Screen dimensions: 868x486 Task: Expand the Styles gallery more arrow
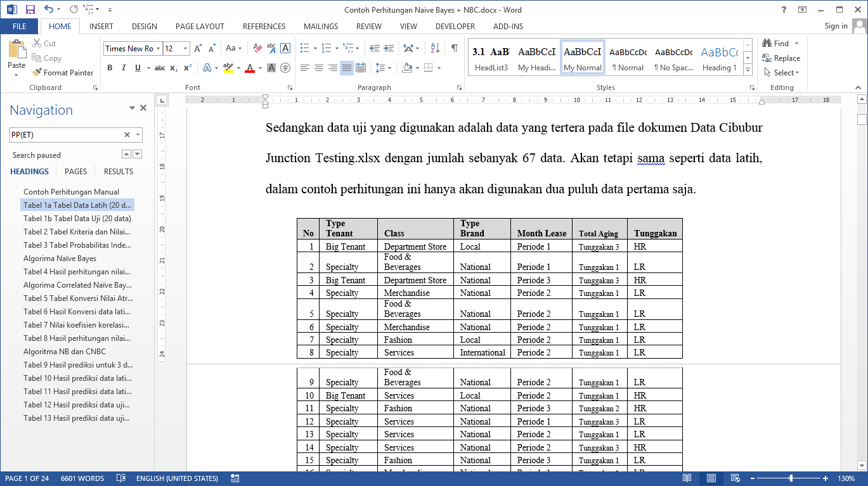(748, 69)
